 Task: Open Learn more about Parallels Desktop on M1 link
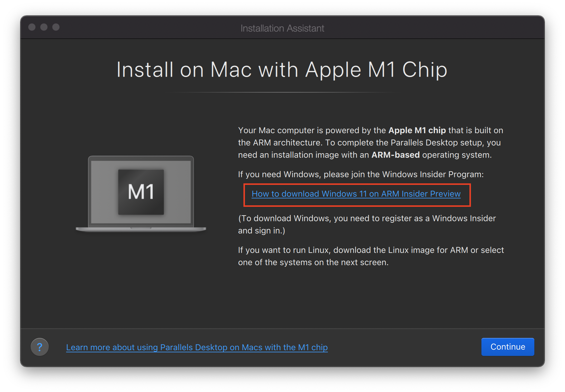[x=197, y=347]
